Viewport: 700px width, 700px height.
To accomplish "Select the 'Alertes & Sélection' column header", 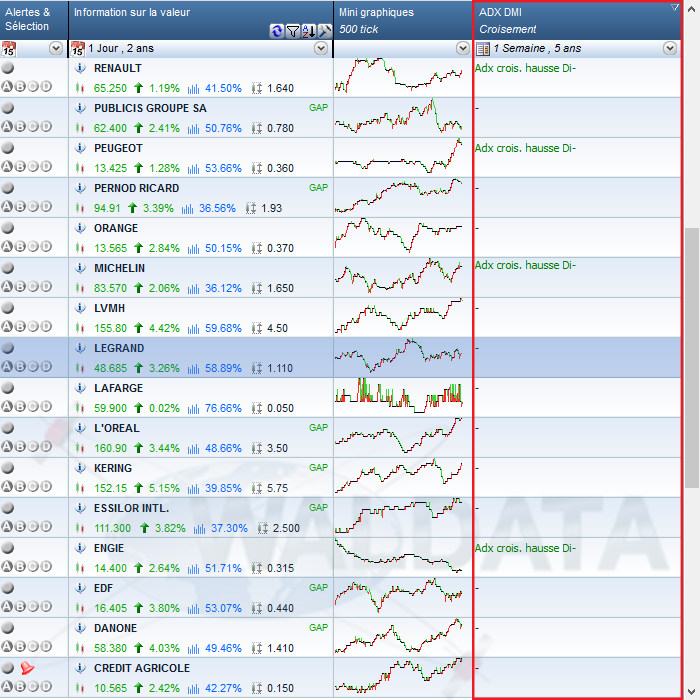I will 34,20.
